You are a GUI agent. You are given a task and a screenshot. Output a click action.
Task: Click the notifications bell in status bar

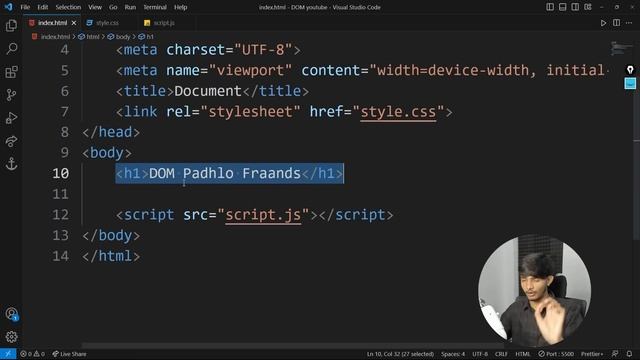click(x=629, y=354)
